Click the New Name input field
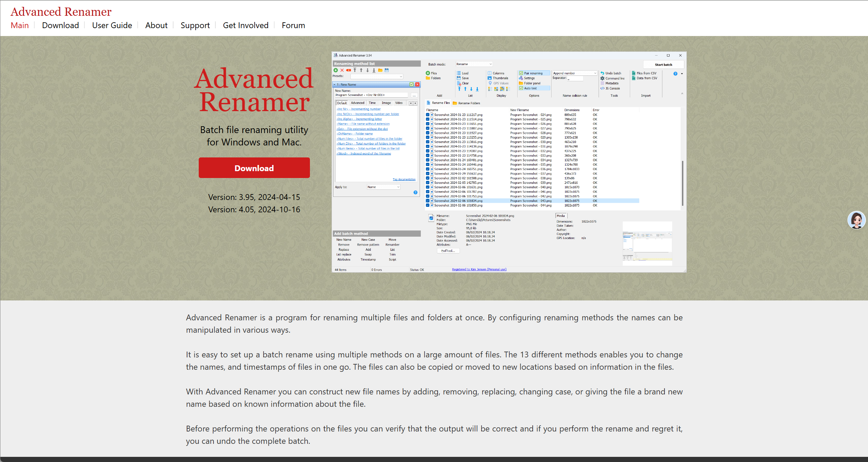The height and width of the screenshot is (462, 868). 371,95
